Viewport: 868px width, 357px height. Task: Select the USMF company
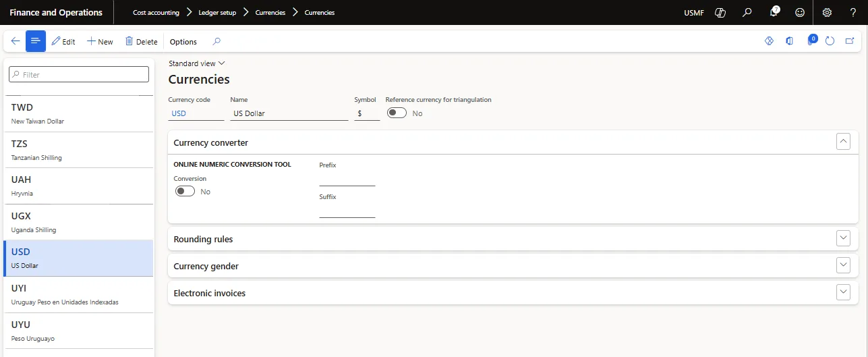click(693, 12)
